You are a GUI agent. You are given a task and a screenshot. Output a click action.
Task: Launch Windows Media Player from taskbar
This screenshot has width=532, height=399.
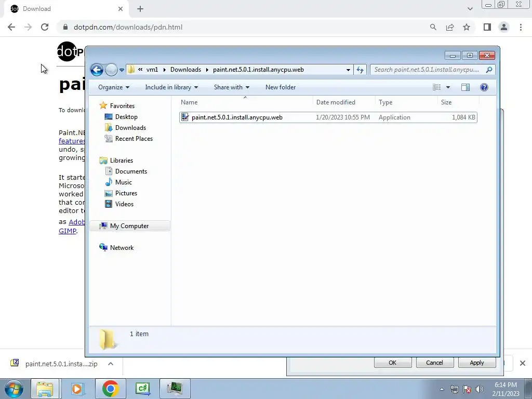tap(78, 389)
